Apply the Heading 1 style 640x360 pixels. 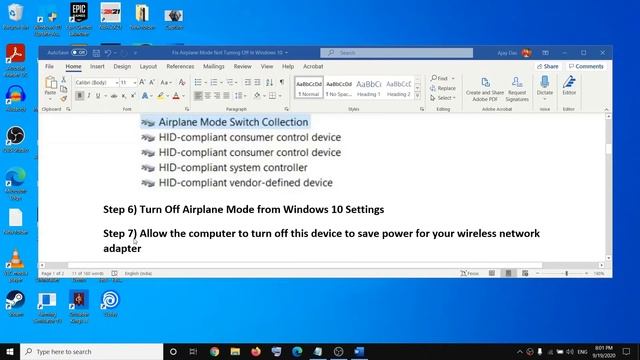[368, 88]
